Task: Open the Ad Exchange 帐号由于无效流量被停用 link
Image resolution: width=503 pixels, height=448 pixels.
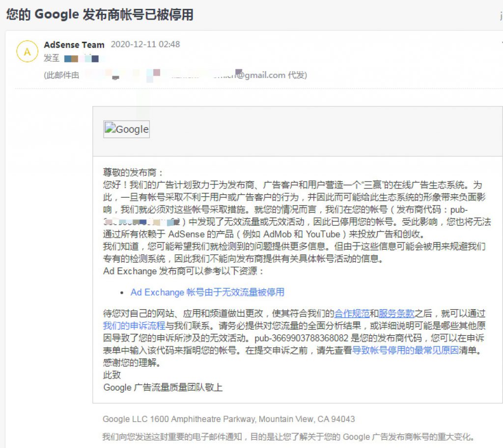Action: [x=207, y=292]
